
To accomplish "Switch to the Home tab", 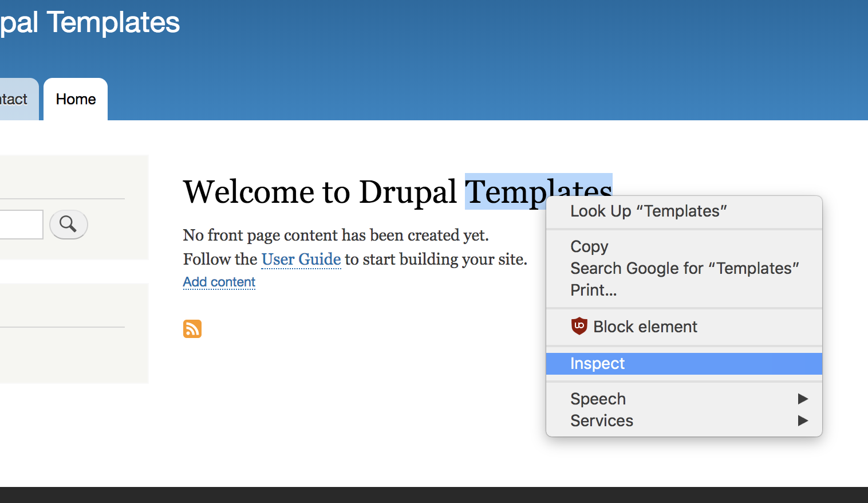I will click(x=76, y=99).
